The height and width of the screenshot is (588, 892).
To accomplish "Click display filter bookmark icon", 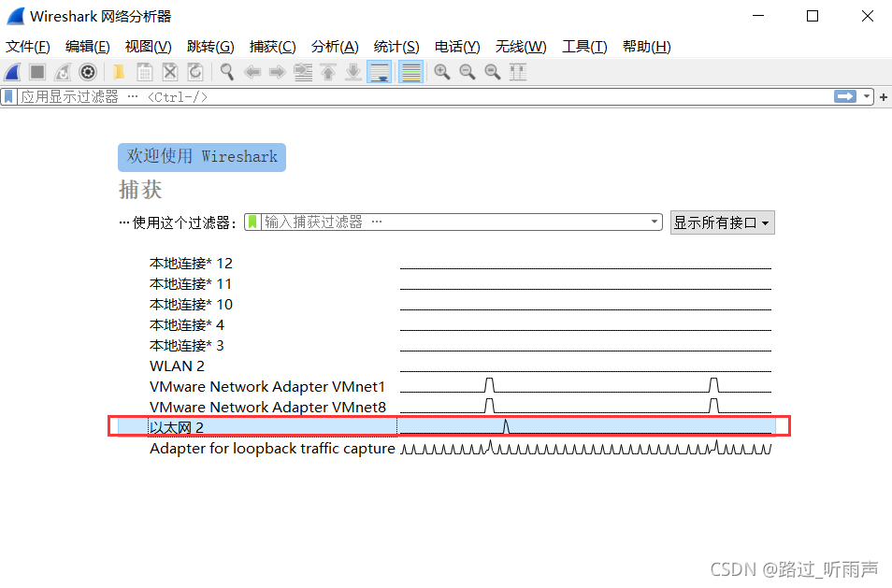I will (x=8, y=97).
